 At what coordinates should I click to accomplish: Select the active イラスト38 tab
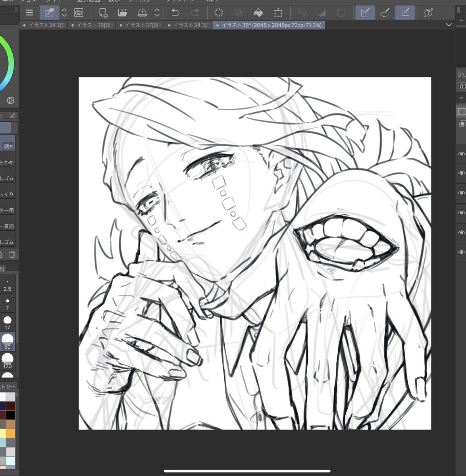tap(269, 25)
